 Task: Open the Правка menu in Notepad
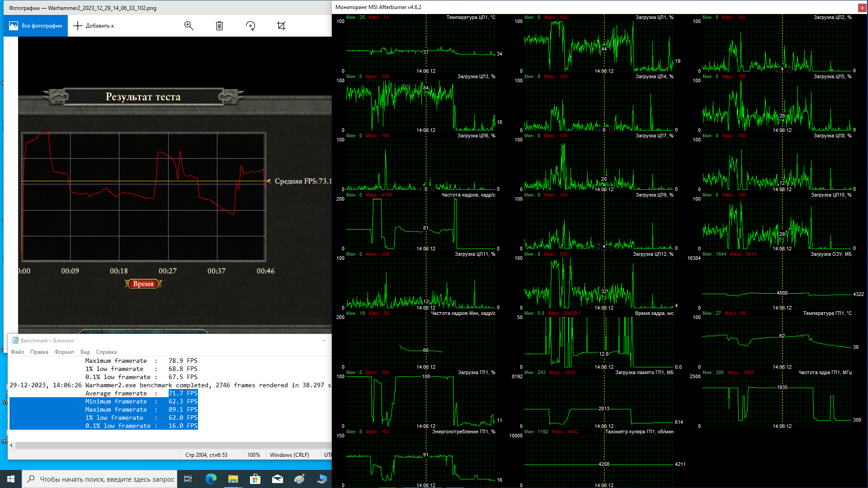click(39, 352)
